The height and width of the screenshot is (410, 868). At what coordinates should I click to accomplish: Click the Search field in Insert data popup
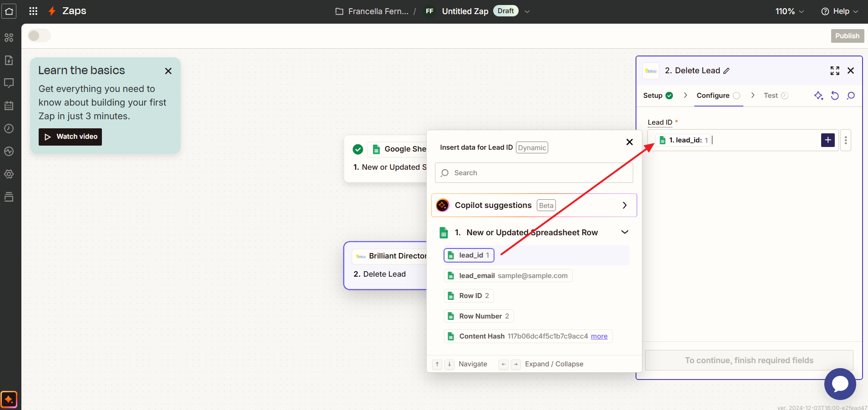[534, 173]
